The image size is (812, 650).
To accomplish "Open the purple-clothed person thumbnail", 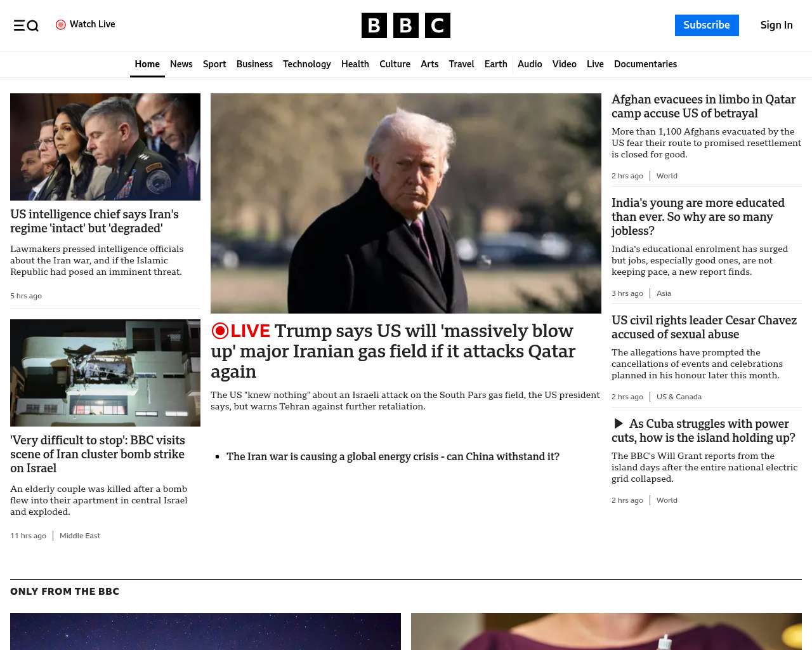I will (x=606, y=632).
